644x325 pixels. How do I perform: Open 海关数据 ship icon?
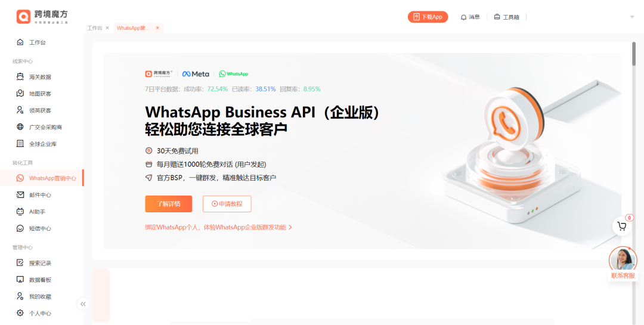[20, 76]
